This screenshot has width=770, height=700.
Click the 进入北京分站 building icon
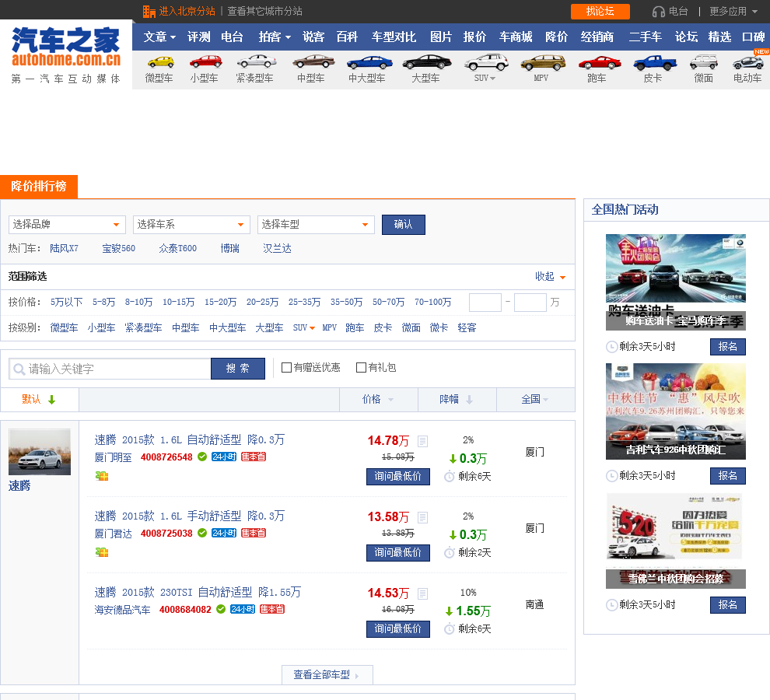pos(149,12)
